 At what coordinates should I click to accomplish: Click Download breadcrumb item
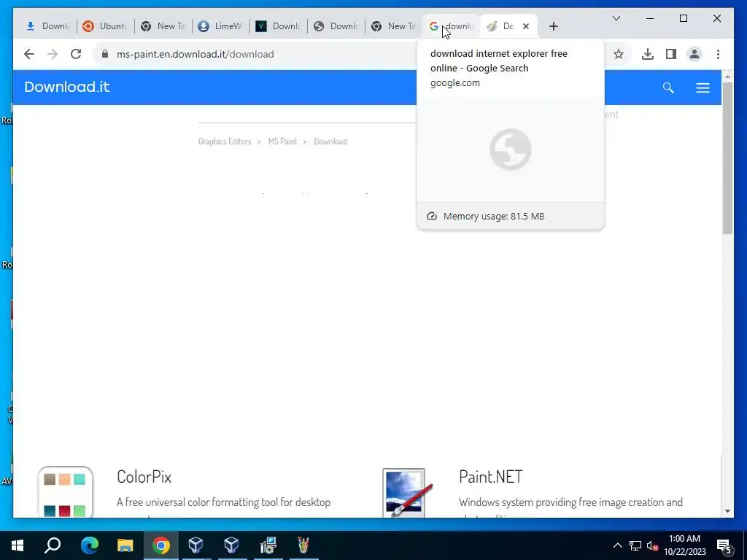[330, 141]
